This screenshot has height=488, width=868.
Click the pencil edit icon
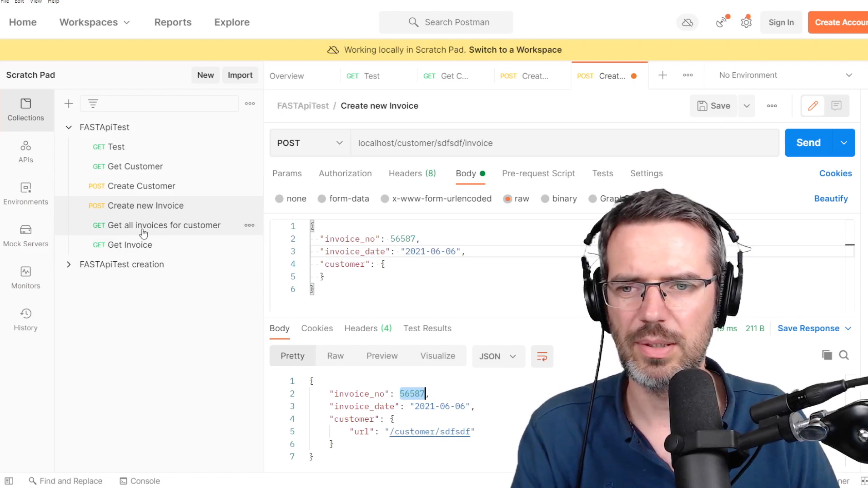tap(813, 106)
